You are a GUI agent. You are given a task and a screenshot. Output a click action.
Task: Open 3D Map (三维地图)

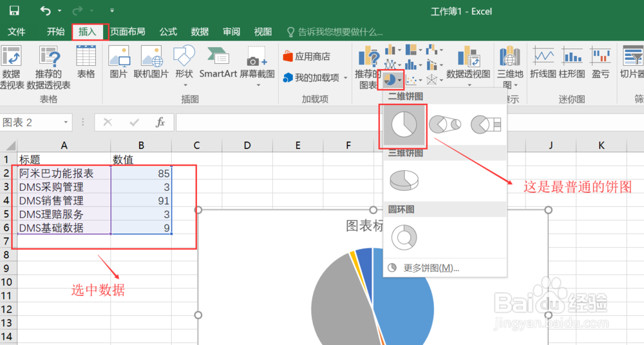(510, 67)
